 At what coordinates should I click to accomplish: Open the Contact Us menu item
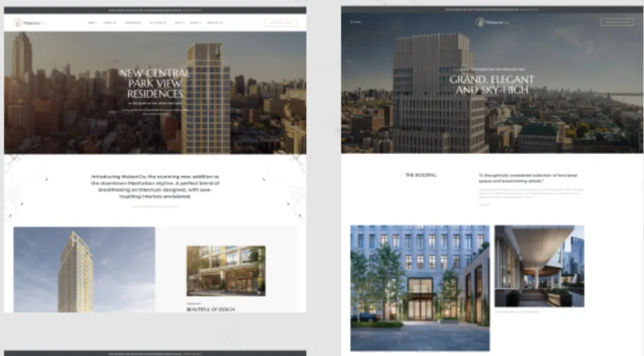(215, 23)
